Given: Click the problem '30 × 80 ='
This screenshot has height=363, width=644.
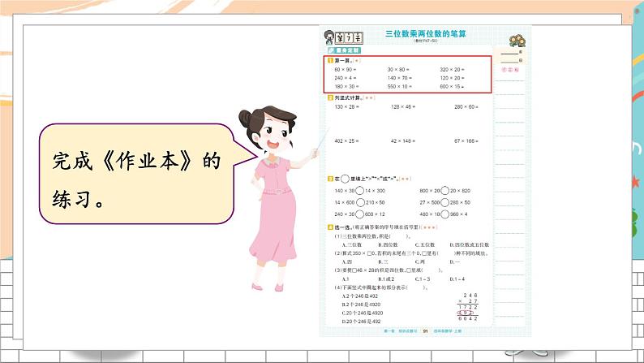Looking at the screenshot, I should click(398, 70).
